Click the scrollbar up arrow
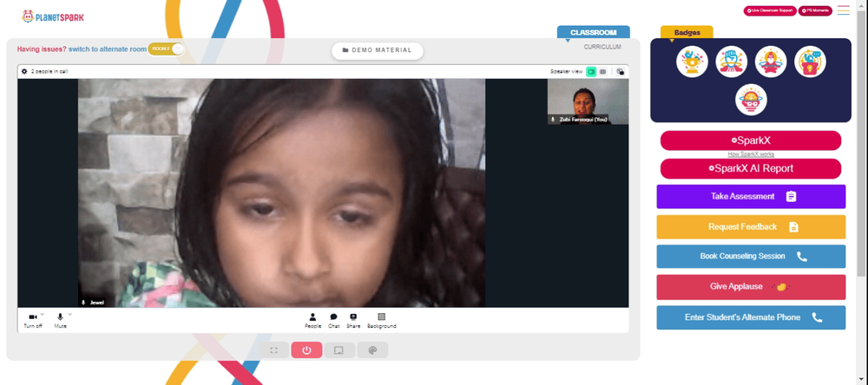The width and height of the screenshot is (868, 385). pyautogui.click(x=863, y=4)
